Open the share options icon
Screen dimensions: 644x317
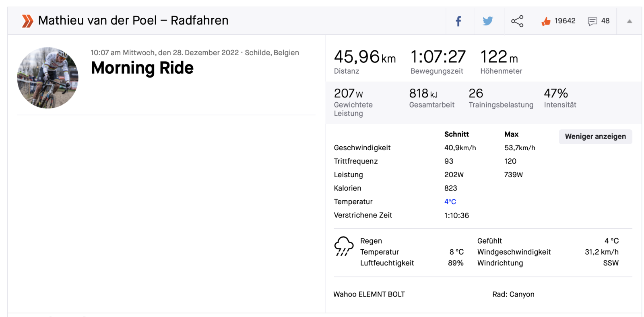click(x=517, y=21)
